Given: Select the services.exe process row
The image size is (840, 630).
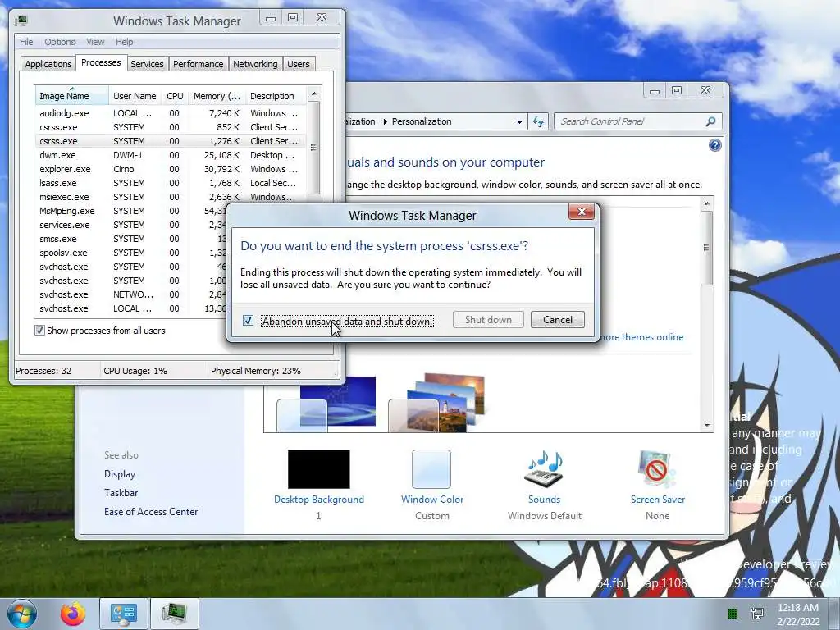Looking at the screenshot, I should click(x=131, y=225).
